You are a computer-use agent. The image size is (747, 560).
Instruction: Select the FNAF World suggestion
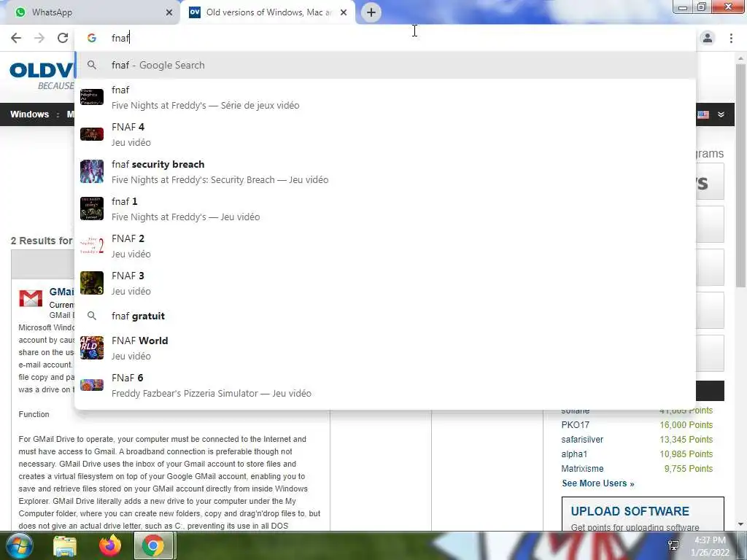(385, 348)
